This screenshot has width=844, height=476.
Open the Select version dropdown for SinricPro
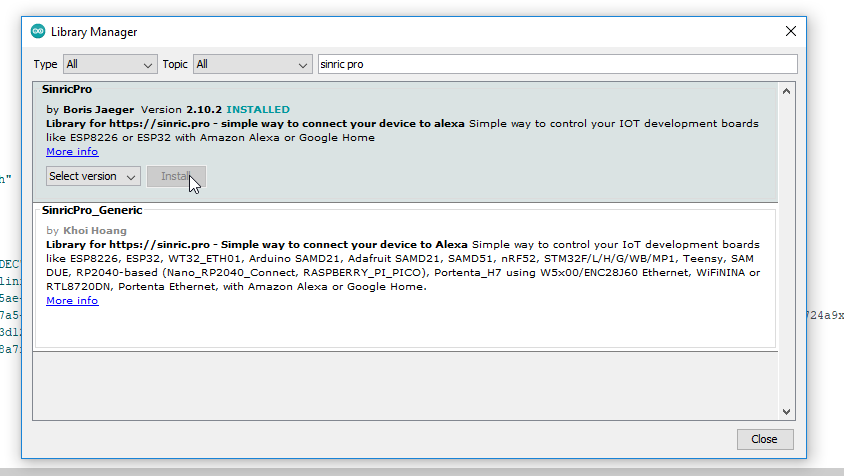pyautogui.click(x=93, y=176)
